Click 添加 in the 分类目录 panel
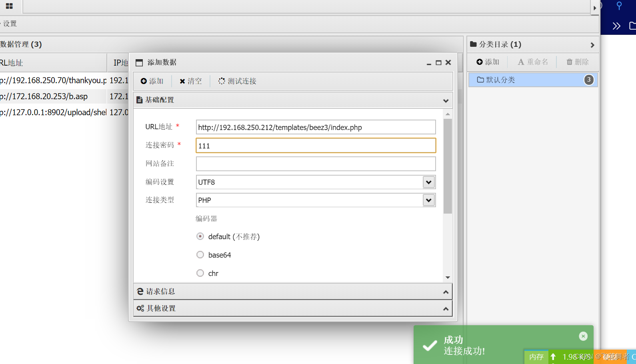 pos(488,62)
